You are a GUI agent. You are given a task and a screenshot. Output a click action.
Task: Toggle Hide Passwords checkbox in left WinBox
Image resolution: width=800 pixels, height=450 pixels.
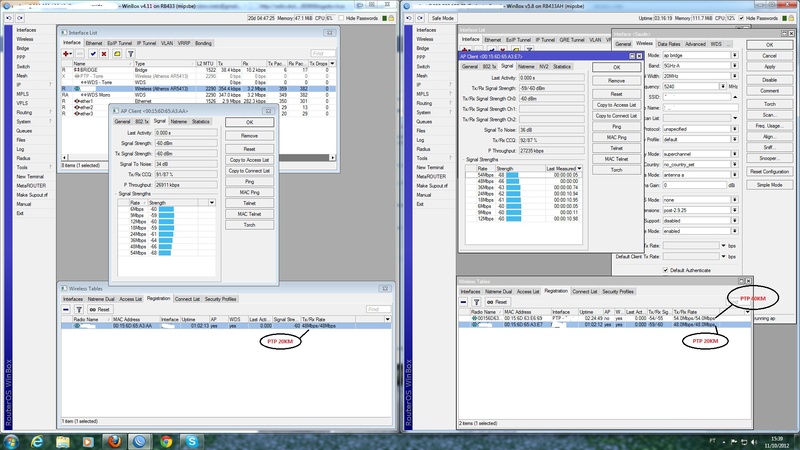[x=341, y=18]
